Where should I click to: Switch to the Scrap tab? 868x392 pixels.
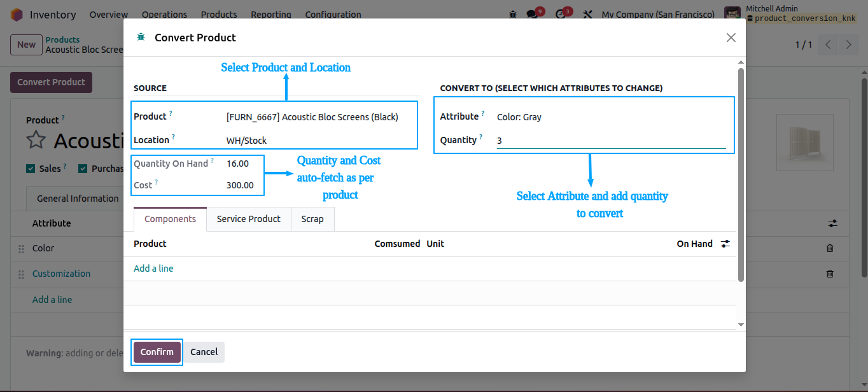click(312, 219)
